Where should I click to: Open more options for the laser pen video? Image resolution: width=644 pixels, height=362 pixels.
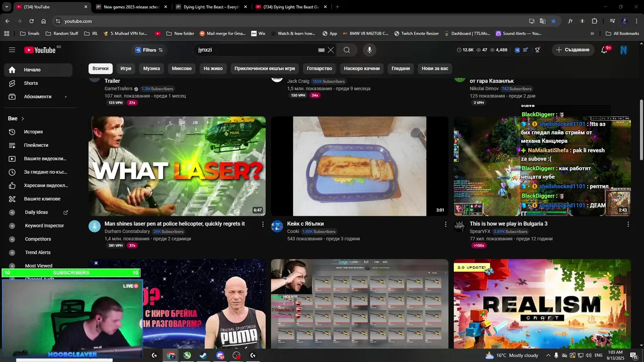(x=263, y=224)
